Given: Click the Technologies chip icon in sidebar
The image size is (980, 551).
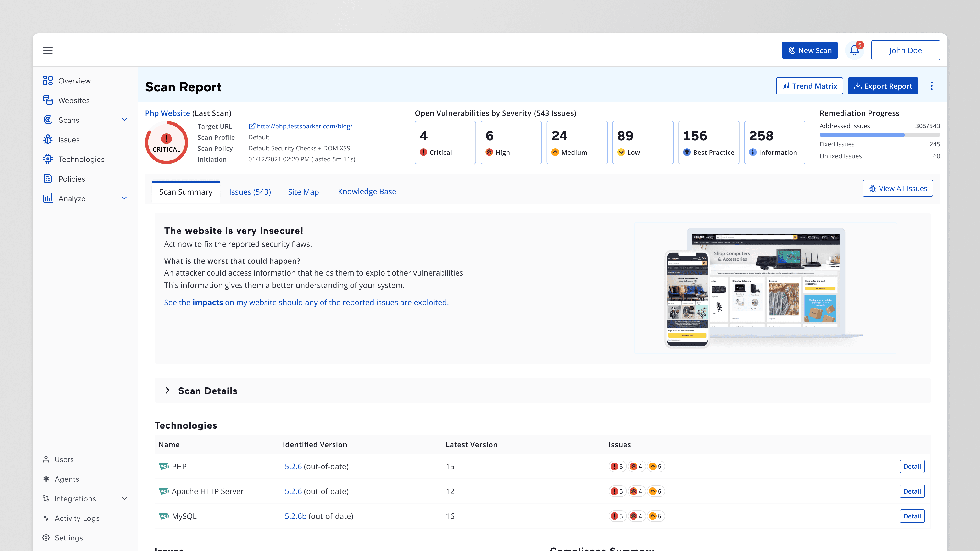Looking at the screenshot, I should [48, 159].
